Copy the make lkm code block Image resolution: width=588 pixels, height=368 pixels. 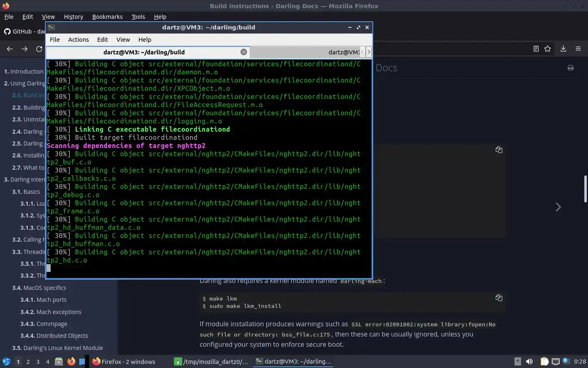point(499,298)
